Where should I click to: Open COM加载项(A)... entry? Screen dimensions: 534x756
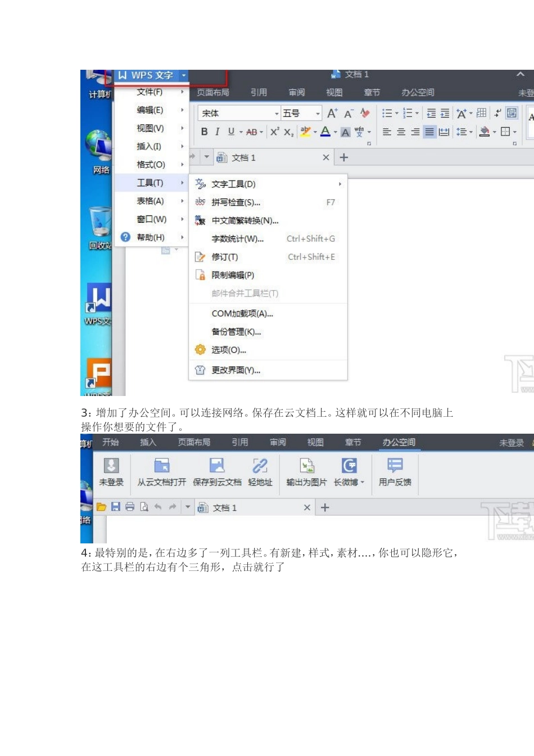click(268, 314)
